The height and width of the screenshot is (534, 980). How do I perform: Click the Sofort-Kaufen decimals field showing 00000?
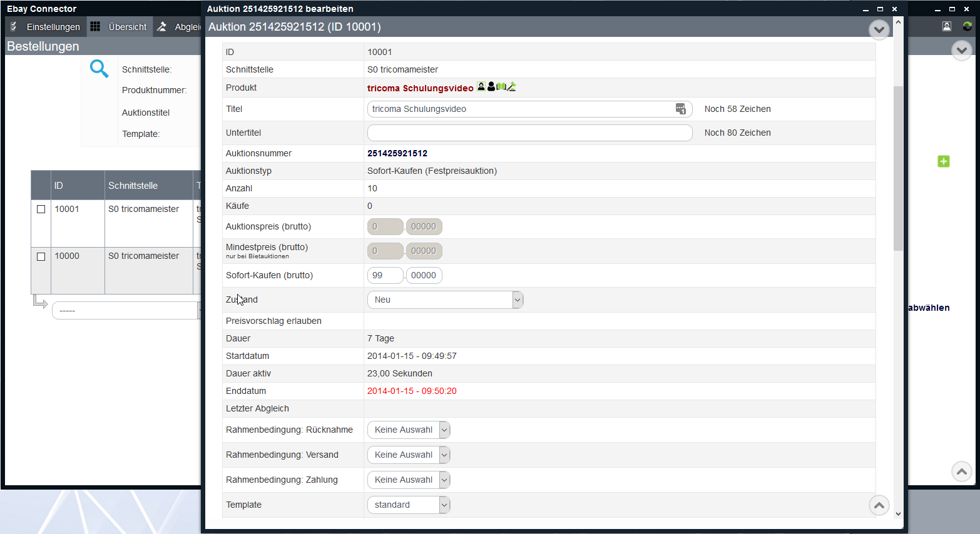pyautogui.click(x=424, y=275)
